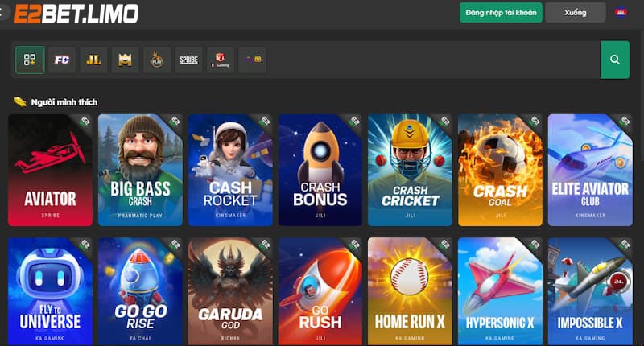Click the corner badge on Crash Goal card
Screen dimensions: 644x346
point(535,121)
